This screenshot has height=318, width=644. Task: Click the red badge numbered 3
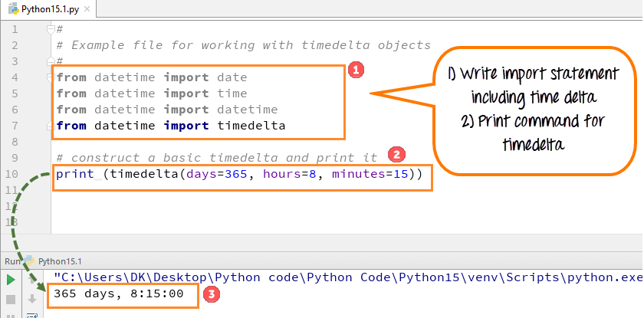(215, 293)
